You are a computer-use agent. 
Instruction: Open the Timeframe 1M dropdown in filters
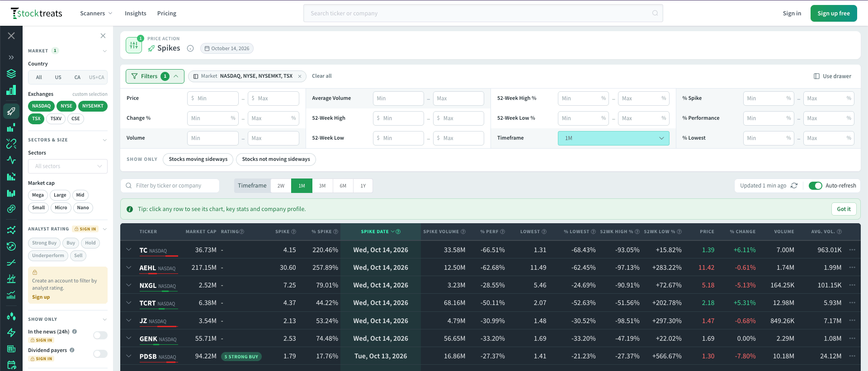click(613, 138)
